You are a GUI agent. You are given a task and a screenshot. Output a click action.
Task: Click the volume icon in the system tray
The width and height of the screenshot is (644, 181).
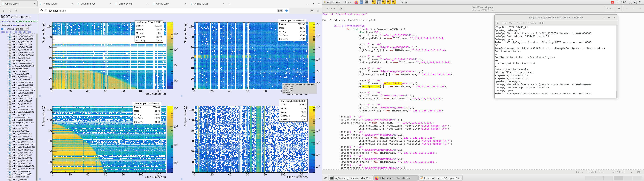coord(635,2)
